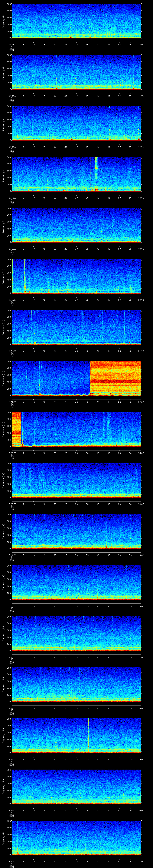Click the '2:17:00' start time label
This screenshot has width=153, height=868.
click(x=12, y=198)
